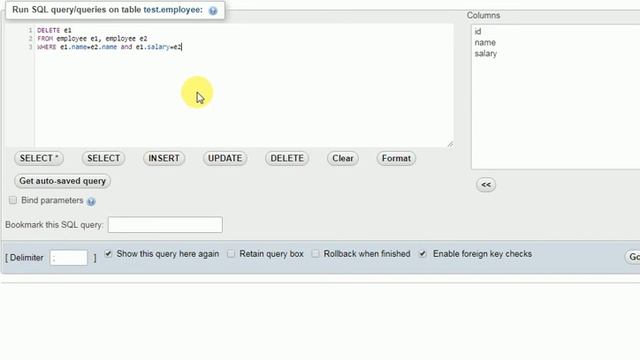640x360 pixels.
Task: Enable Rollback when finished
Action: 316,253
